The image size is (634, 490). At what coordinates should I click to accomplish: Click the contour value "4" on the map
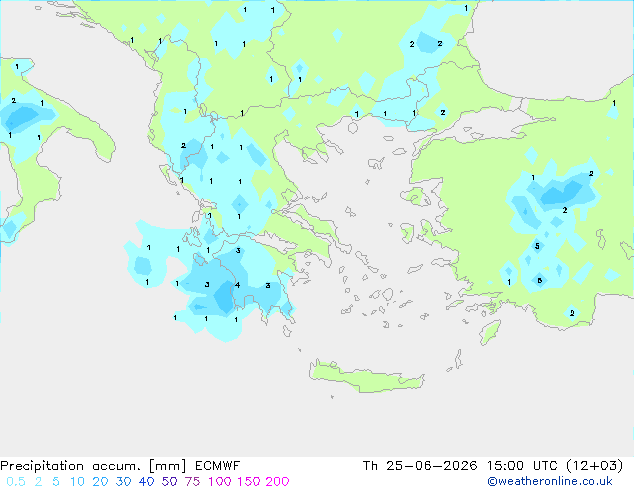click(238, 285)
